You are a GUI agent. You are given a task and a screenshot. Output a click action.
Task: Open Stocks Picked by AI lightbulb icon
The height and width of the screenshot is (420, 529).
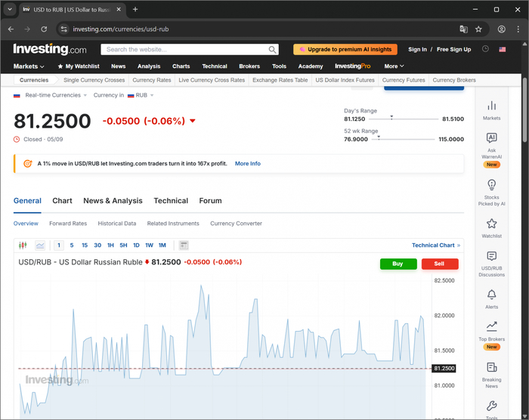coord(491,185)
